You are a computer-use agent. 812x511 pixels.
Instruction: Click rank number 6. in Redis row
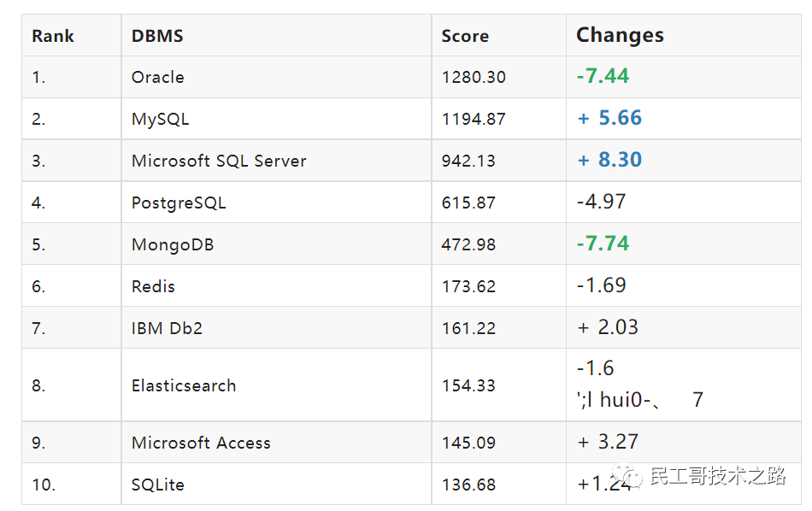coord(38,287)
